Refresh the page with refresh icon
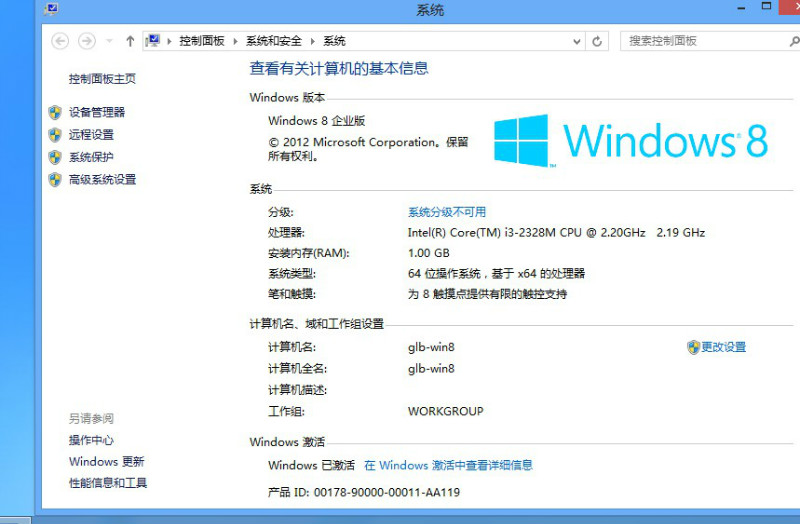 tap(597, 41)
